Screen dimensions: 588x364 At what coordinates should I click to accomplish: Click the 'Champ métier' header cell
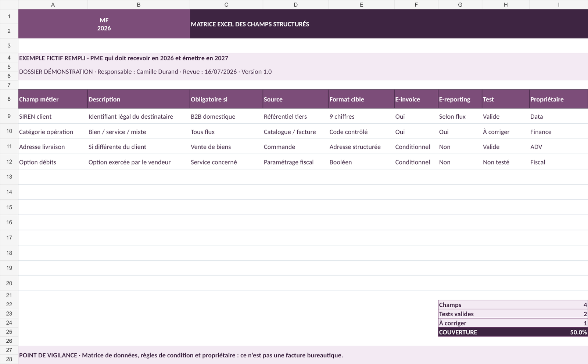[53, 99]
